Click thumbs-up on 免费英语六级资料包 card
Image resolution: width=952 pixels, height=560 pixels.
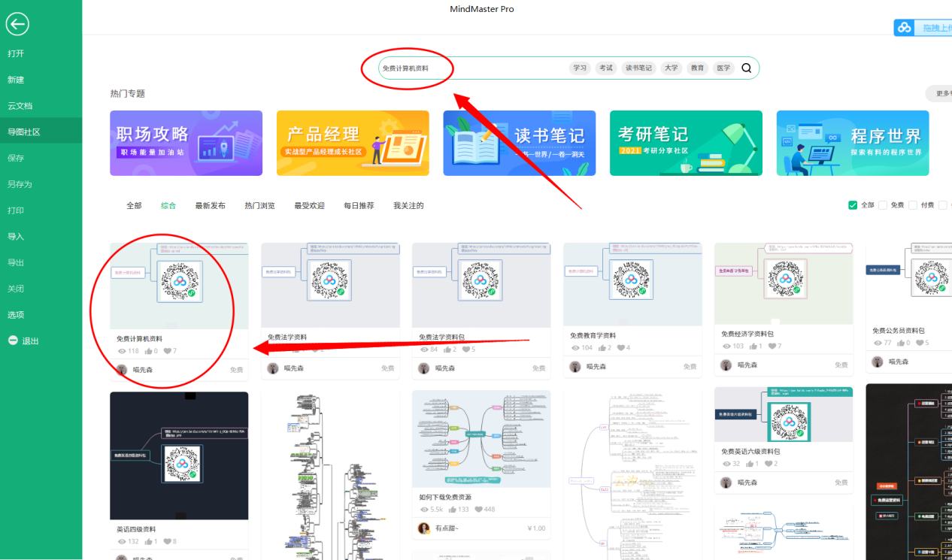(x=749, y=464)
